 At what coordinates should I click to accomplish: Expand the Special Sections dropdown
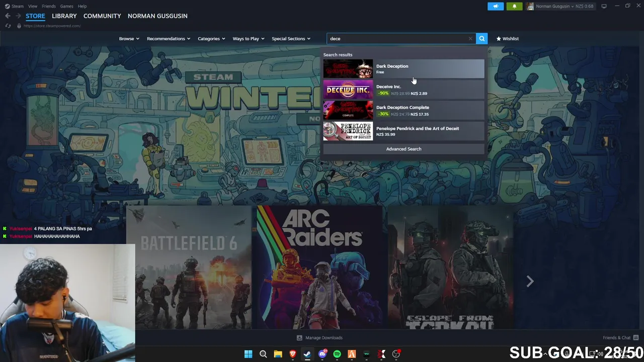tap(291, 39)
